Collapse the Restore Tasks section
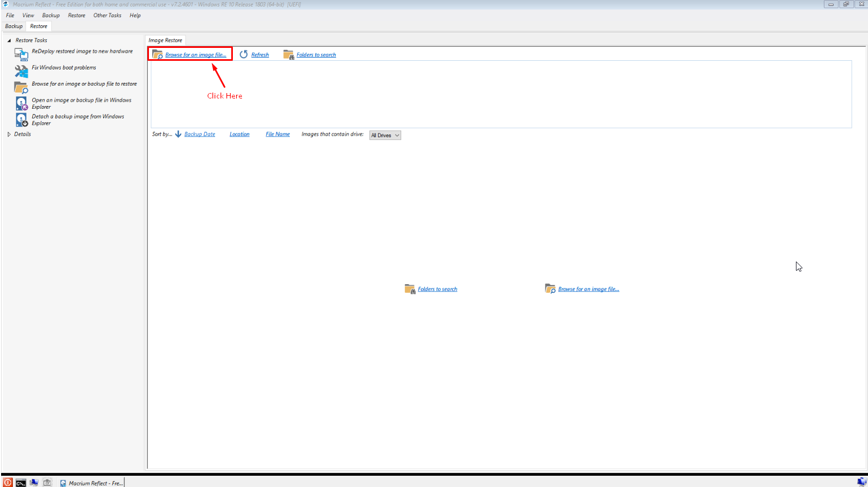 [9, 40]
